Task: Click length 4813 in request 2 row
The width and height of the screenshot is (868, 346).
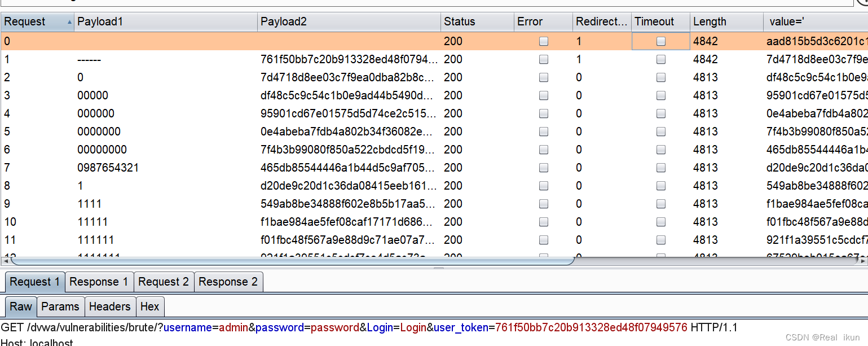Action: [706, 77]
